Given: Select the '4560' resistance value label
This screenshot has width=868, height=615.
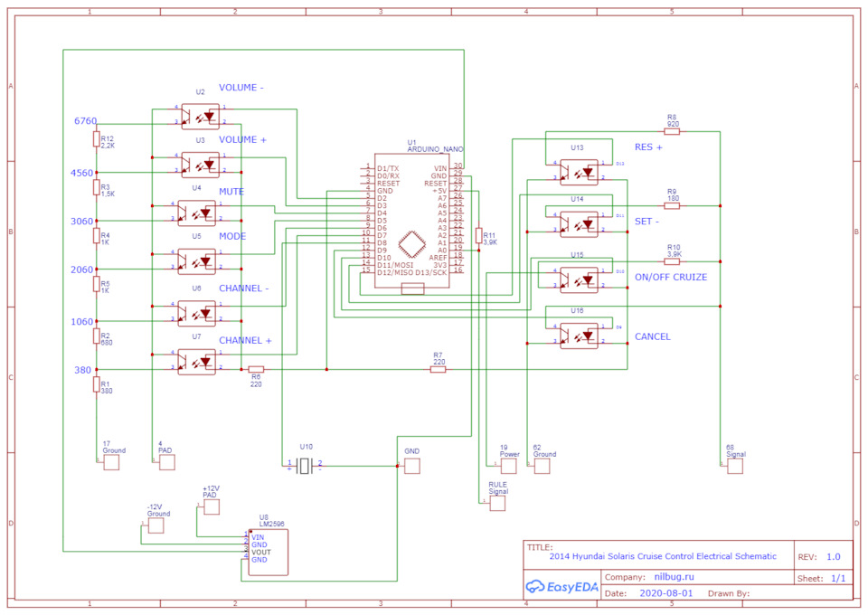Looking at the screenshot, I should [82, 173].
